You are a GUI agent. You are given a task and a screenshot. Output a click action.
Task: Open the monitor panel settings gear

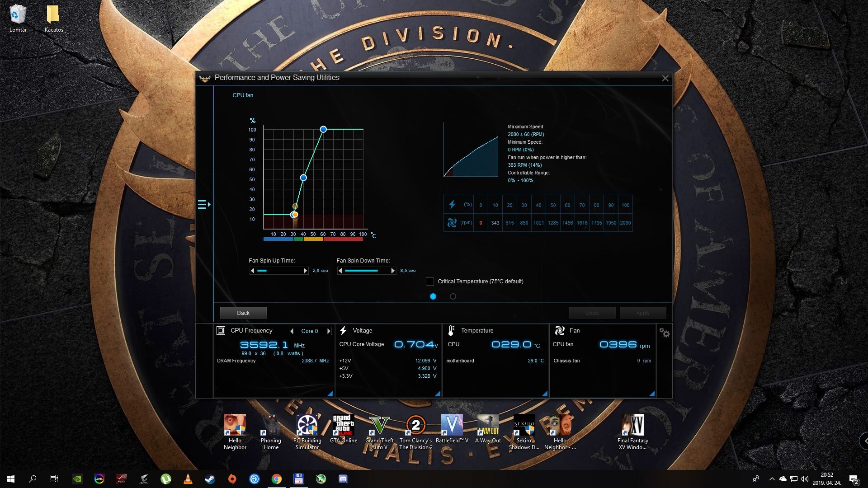pyautogui.click(x=664, y=333)
